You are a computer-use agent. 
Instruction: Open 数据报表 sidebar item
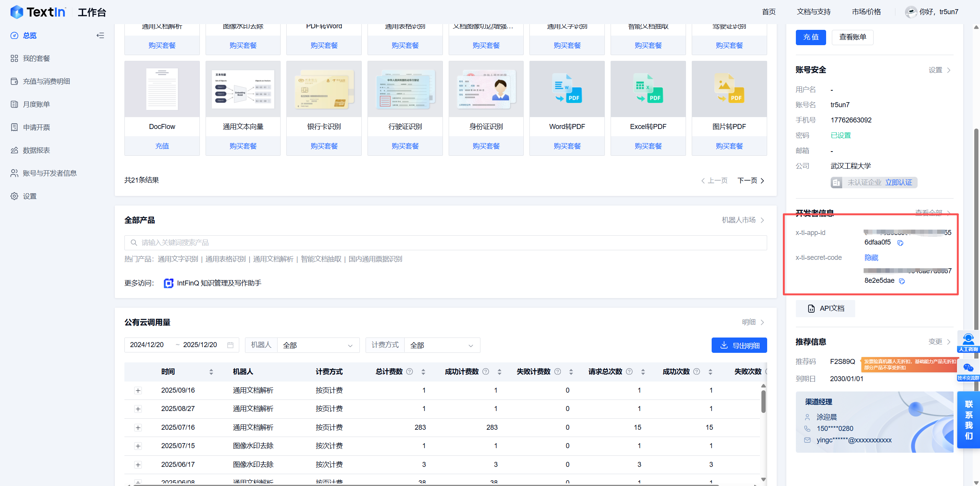[x=36, y=150]
